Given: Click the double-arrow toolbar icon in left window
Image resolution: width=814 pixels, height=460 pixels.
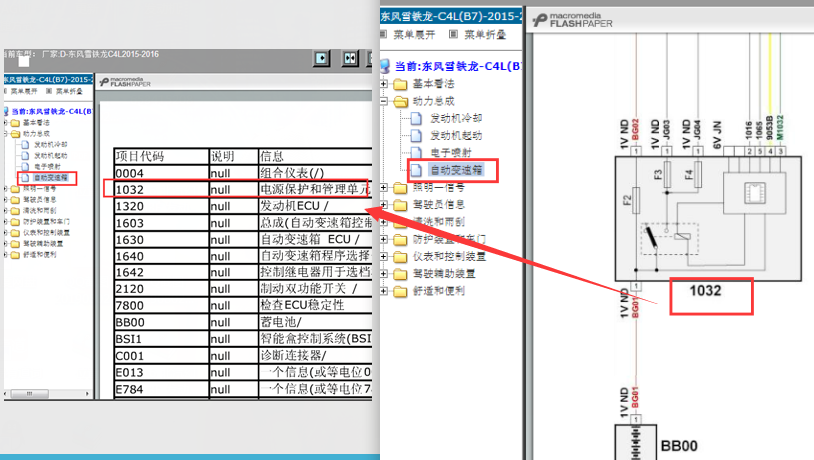Looking at the screenshot, I should 350,58.
